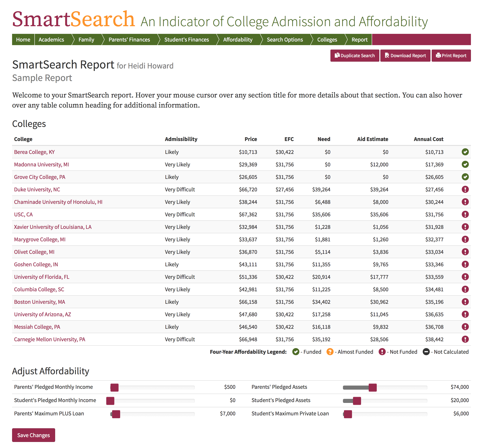Open the Xavier University of Louisiana link
This screenshot has height=448, width=483.
53,227
